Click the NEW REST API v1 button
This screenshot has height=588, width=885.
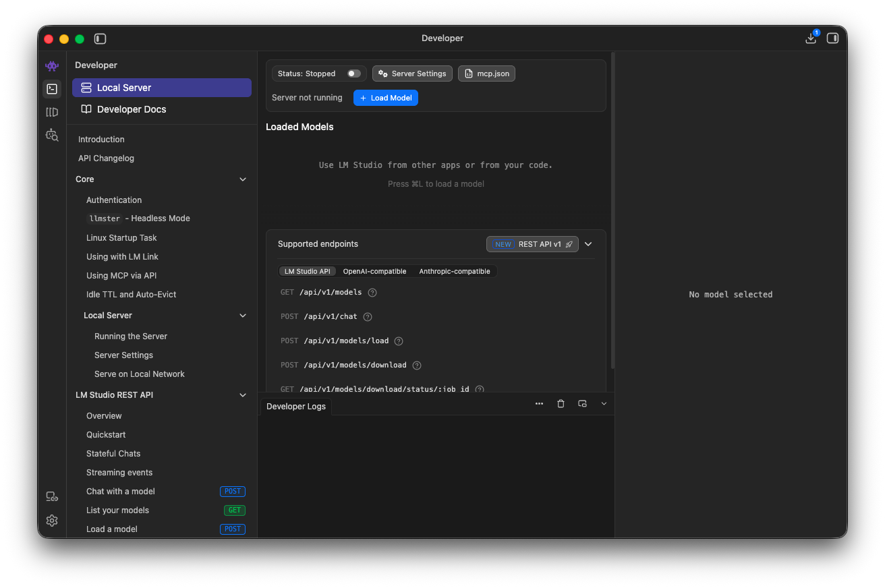pos(532,244)
